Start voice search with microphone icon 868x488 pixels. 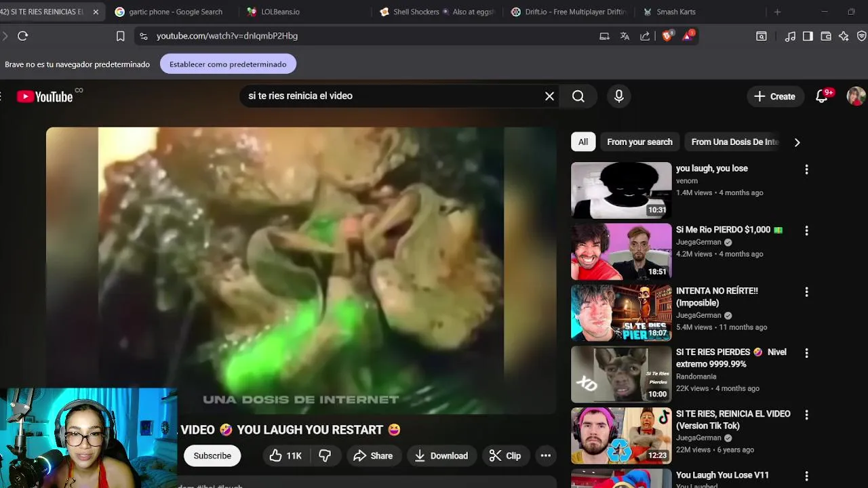pyautogui.click(x=618, y=96)
